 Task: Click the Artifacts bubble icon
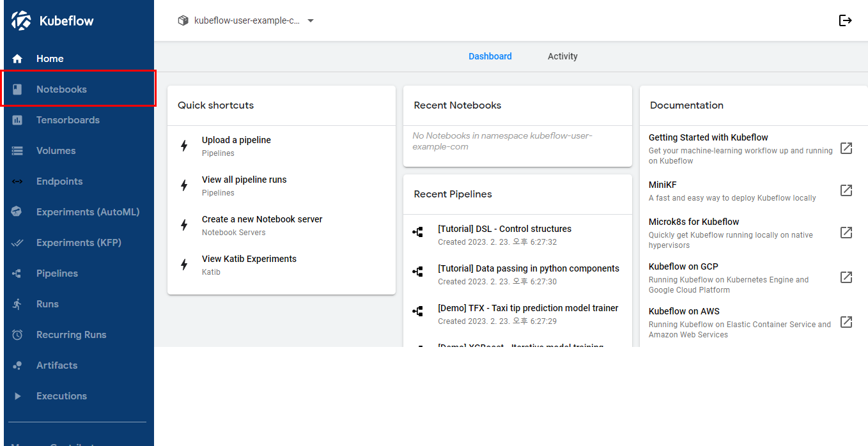[x=17, y=365]
